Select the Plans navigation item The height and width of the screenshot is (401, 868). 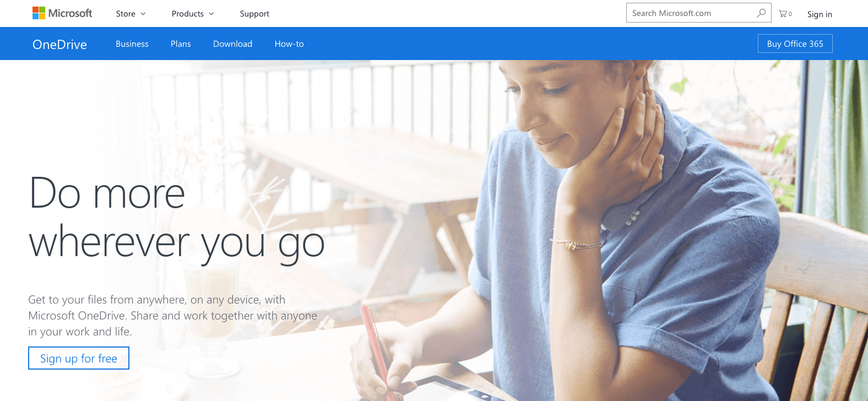click(181, 44)
